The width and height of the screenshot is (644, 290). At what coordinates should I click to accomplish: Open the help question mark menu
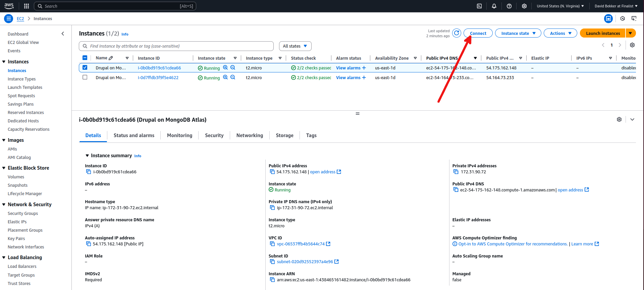click(509, 6)
